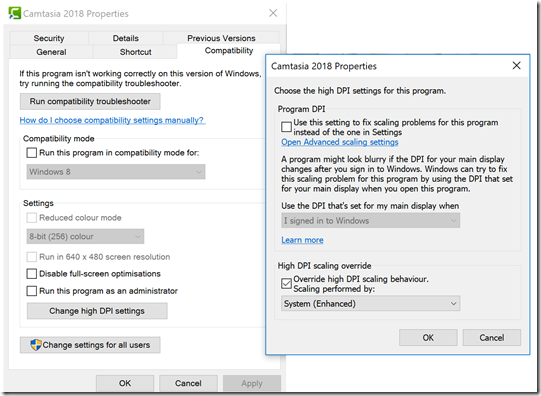The height and width of the screenshot is (396, 541).
Task: Enable Program DPI scaling fix checkbox
Action: coord(286,127)
